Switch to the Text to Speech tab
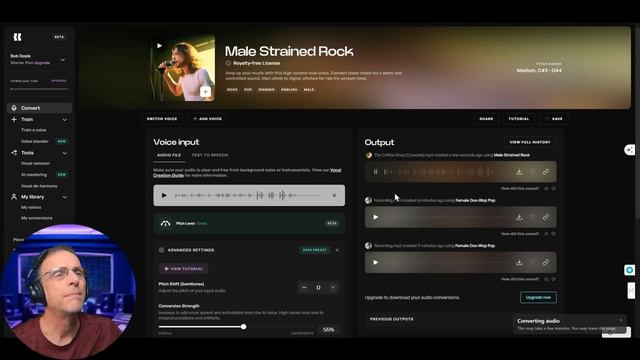640x360 pixels. click(x=210, y=155)
